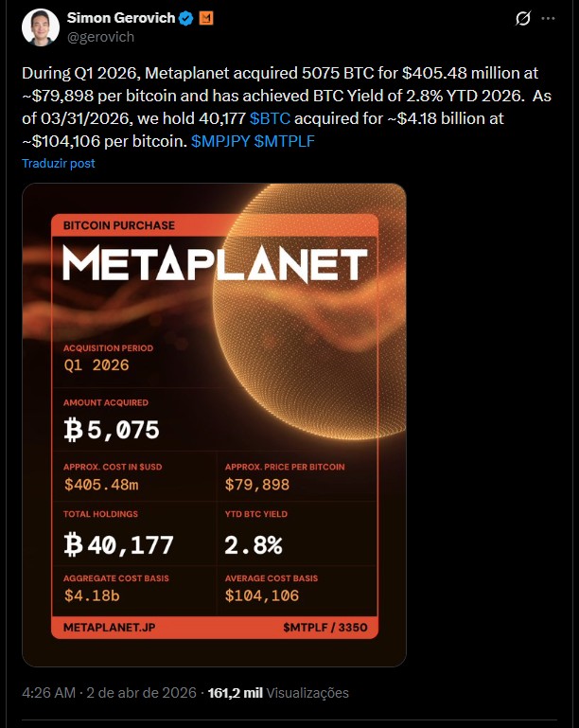
Task: Click the Grok icon on the post
Action: pos(522,19)
